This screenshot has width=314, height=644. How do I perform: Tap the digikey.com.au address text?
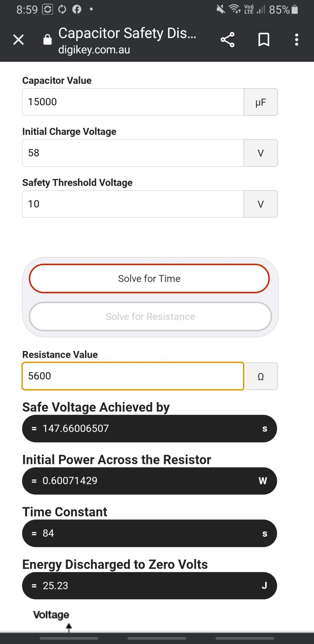click(94, 50)
